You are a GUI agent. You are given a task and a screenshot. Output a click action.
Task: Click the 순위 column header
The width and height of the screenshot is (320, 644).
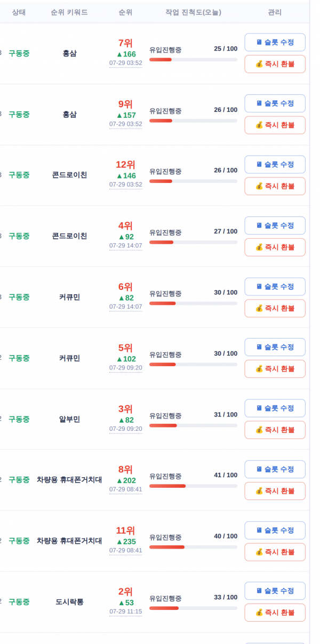tap(125, 12)
